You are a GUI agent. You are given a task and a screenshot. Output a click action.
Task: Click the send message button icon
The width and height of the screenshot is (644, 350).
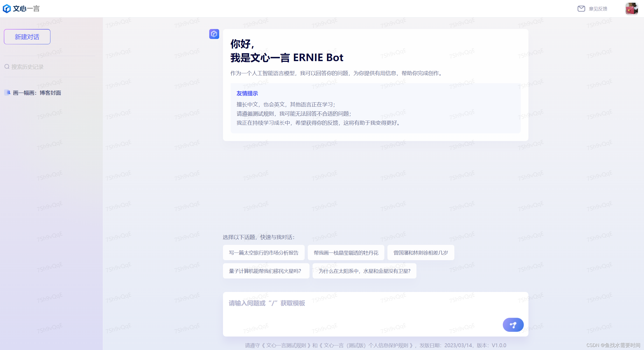click(513, 325)
